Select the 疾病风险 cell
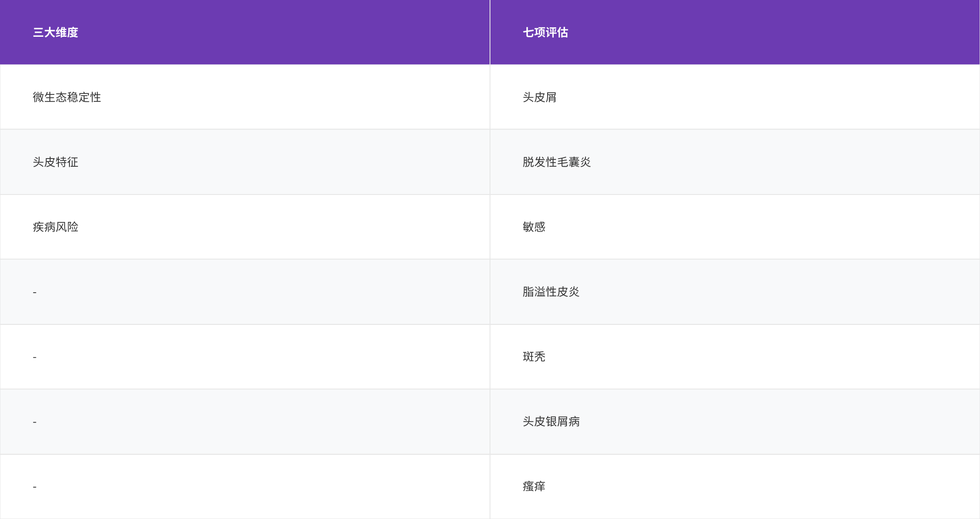 (x=56, y=227)
